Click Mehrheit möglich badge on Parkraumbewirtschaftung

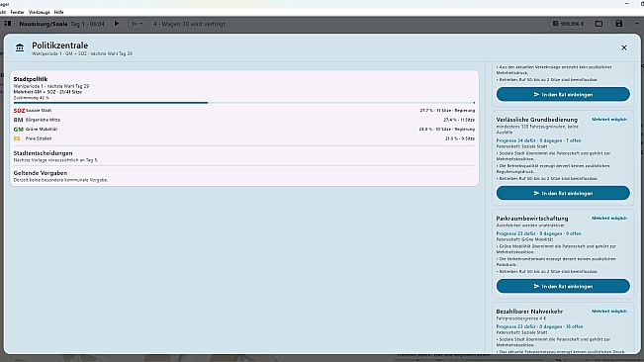609,218
